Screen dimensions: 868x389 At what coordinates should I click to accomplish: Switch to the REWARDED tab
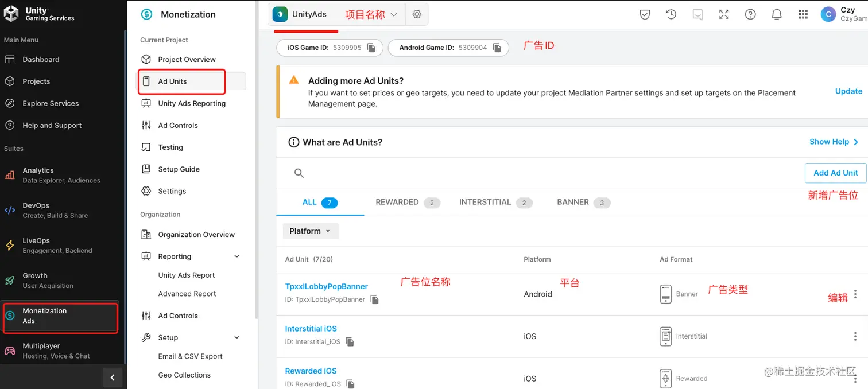pyautogui.click(x=408, y=202)
